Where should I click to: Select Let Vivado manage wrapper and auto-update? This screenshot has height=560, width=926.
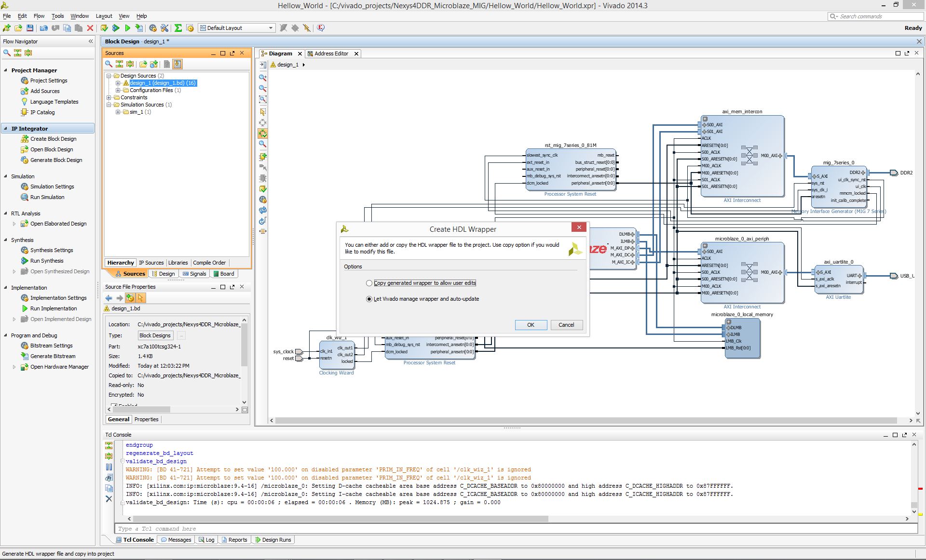pyautogui.click(x=369, y=299)
